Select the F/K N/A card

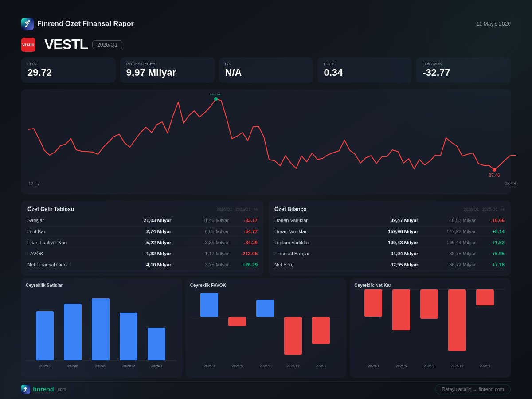click(266, 70)
